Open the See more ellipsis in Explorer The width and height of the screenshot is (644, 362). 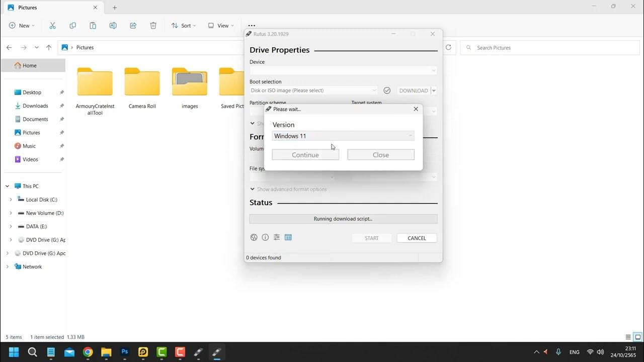pos(252,25)
